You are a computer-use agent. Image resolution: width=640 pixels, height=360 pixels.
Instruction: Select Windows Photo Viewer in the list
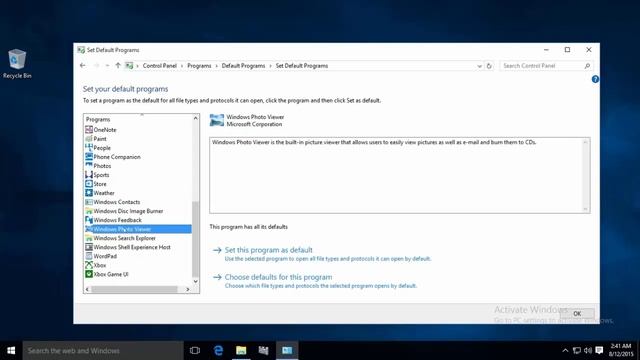click(138, 229)
